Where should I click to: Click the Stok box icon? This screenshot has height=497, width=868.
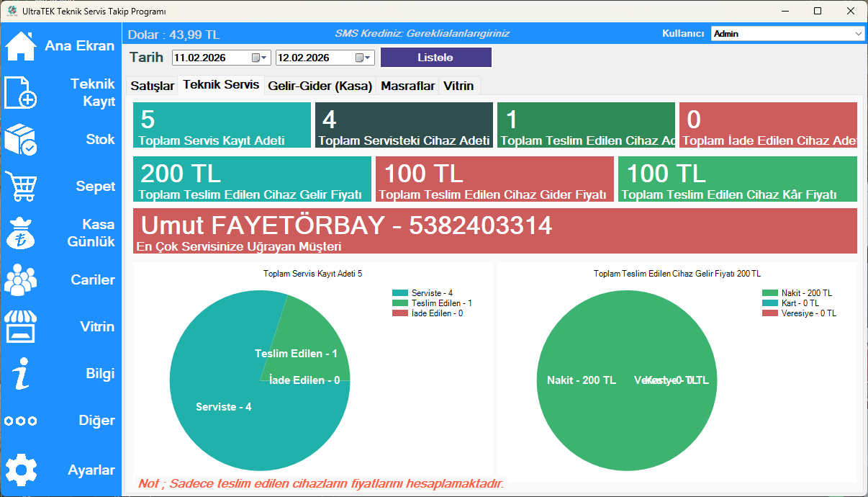pos(21,140)
